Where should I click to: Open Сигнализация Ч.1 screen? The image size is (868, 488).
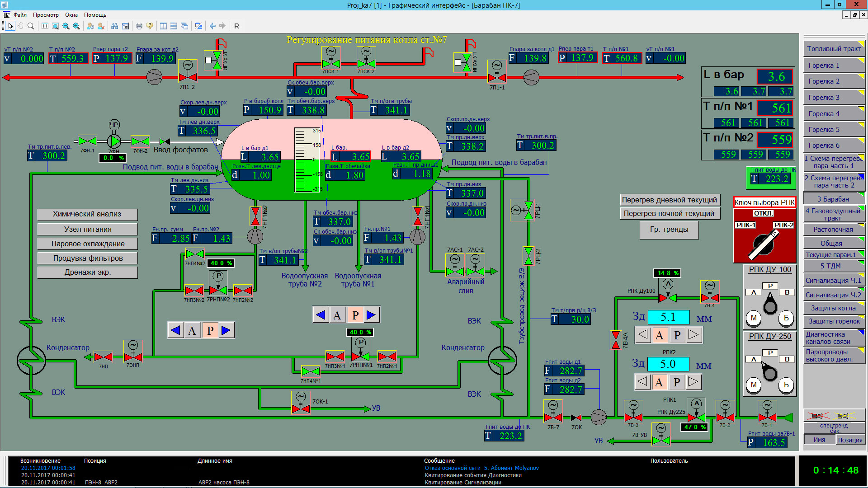pos(834,281)
